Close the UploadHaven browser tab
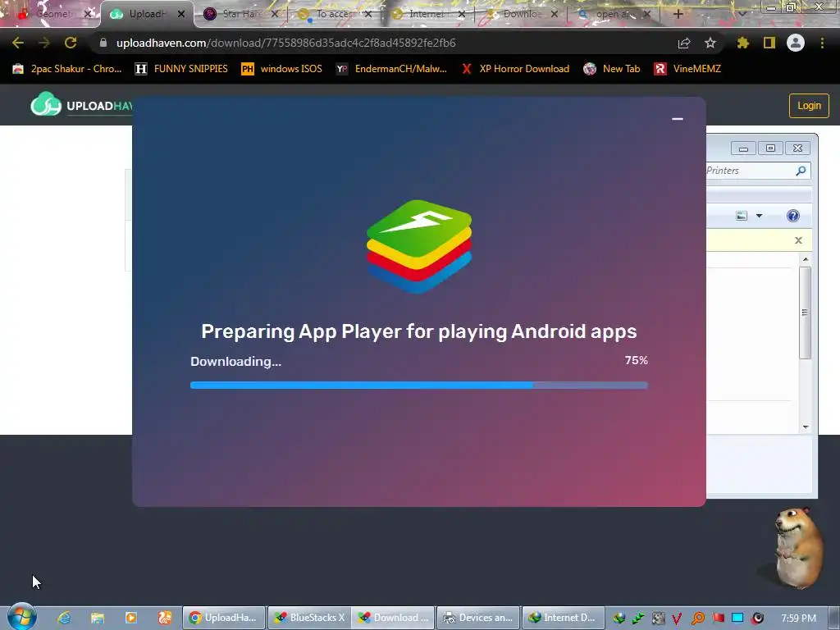The width and height of the screenshot is (840, 630). click(181, 14)
